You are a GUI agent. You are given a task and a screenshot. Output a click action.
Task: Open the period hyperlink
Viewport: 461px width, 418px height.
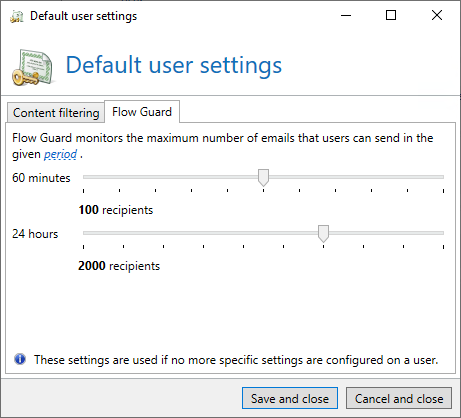[60, 154]
